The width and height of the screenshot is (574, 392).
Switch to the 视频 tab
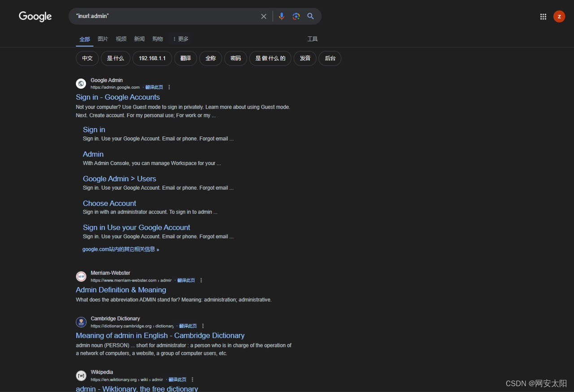click(x=121, y=39)
